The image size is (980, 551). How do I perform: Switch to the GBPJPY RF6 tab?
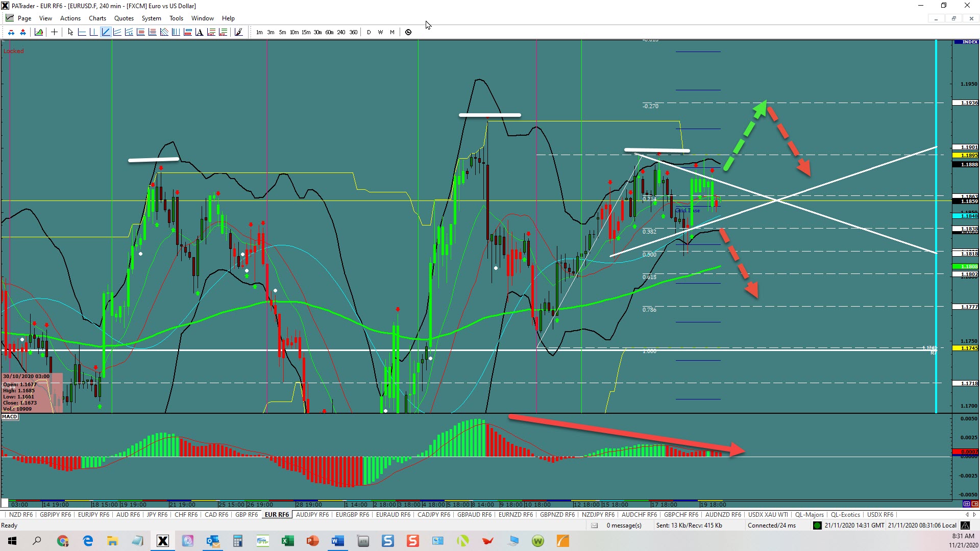55,514
